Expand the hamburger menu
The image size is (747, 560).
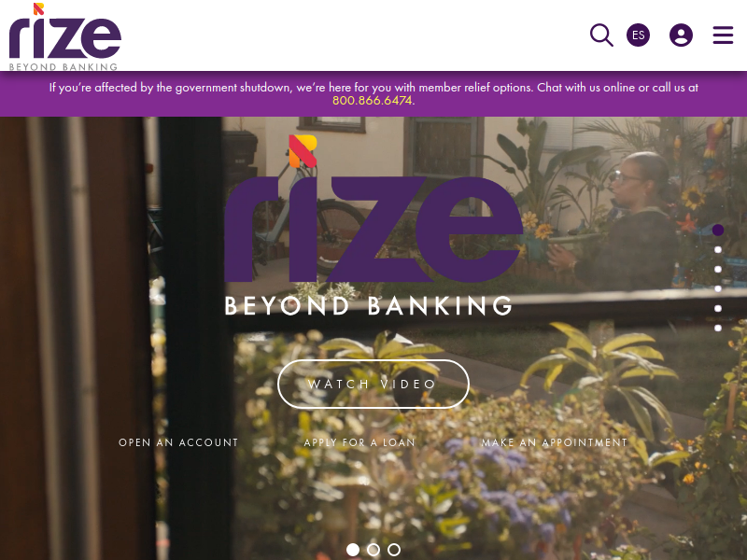click(723, 35)
